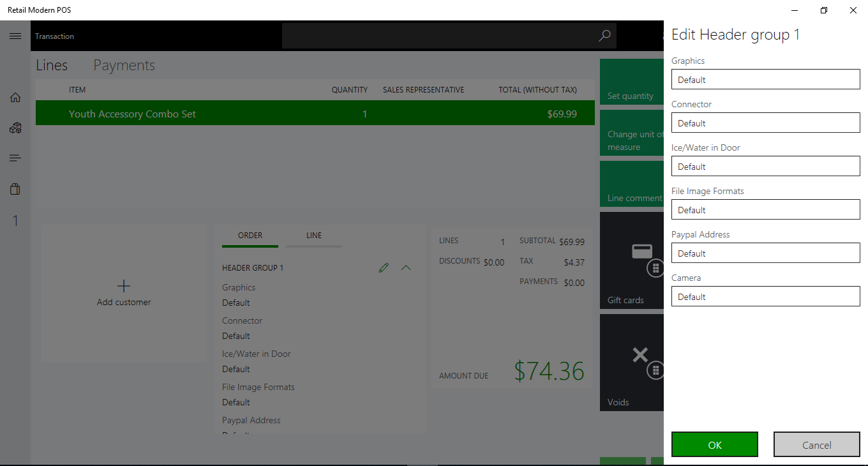868x466 pixels.
Task: Edit the Connector field in the dialog
Action: coord(766,123)
